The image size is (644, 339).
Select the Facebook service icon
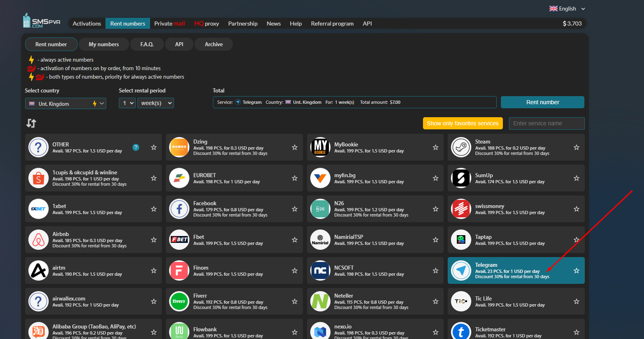coord(179,209)
